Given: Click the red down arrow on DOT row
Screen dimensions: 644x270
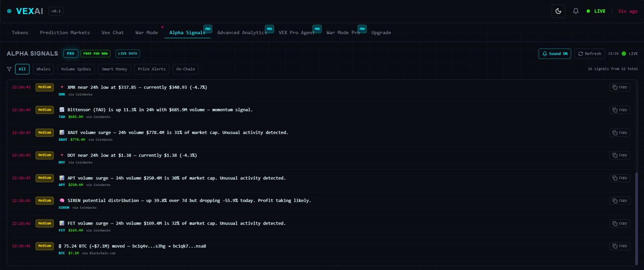Looking at the screenshot, I should click(62, 155).
